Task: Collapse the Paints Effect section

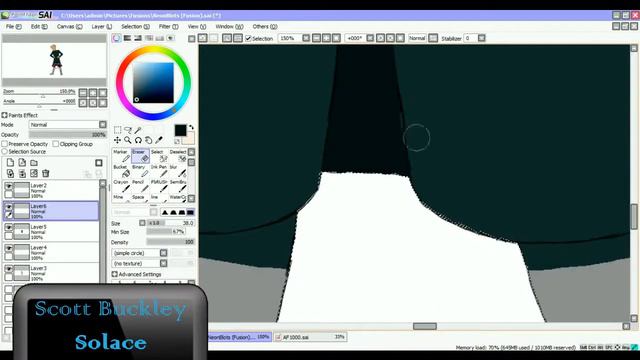Action: tap(5, 115)
